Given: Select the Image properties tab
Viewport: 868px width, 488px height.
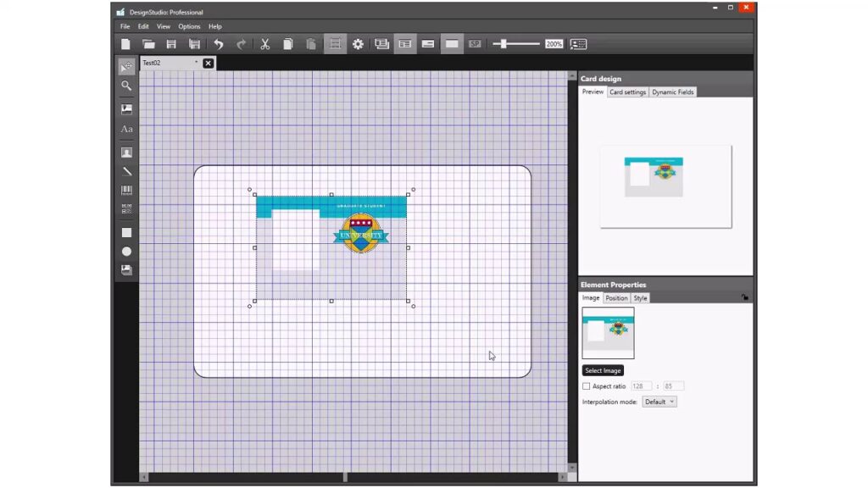Looking at the screenshot, I should pyautogui.click(x=591, y=297).
